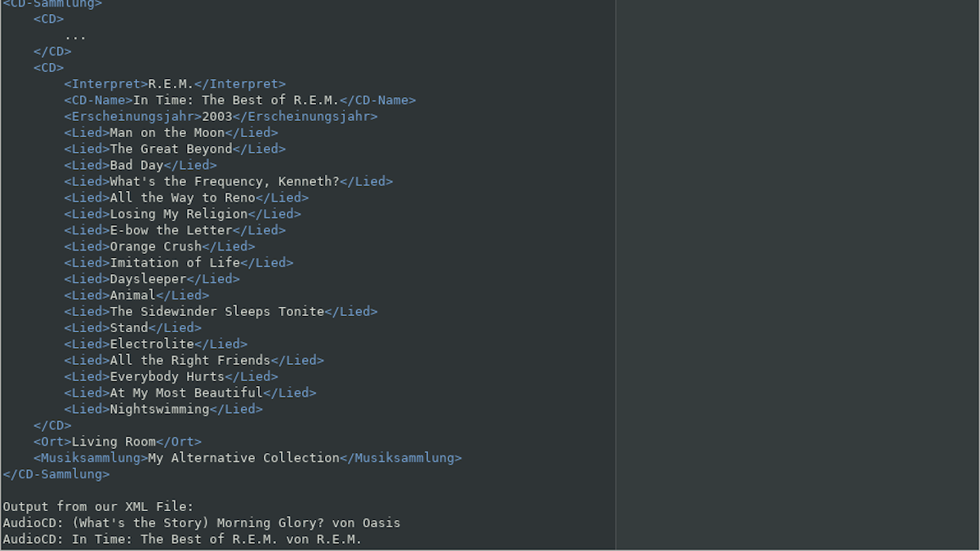The height and width of the screenshot is (551, 980).
Task: Select the CD-Name line 'In Time: The Best of R.E.M.'
Action: click(x=240, y=100)
